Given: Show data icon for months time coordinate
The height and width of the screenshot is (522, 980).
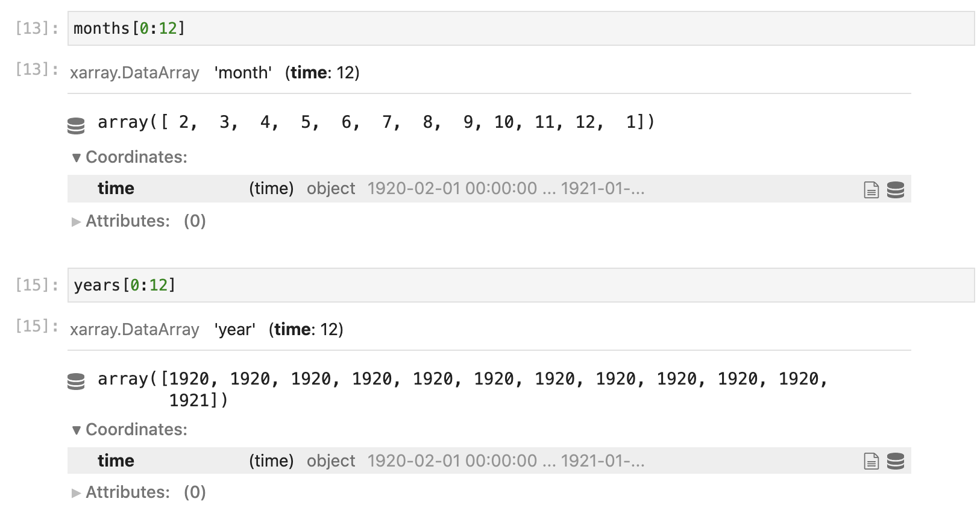Looking at the screenshot, I should tap(896, 190).
